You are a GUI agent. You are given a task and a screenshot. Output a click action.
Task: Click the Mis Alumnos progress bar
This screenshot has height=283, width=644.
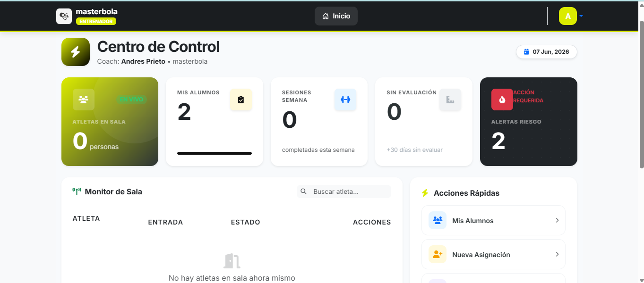pos(215,153)
